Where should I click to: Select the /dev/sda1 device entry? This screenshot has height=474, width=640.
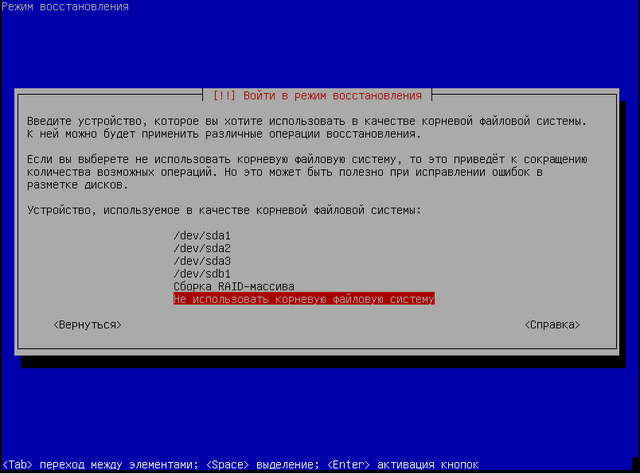[x=202, y=236]
